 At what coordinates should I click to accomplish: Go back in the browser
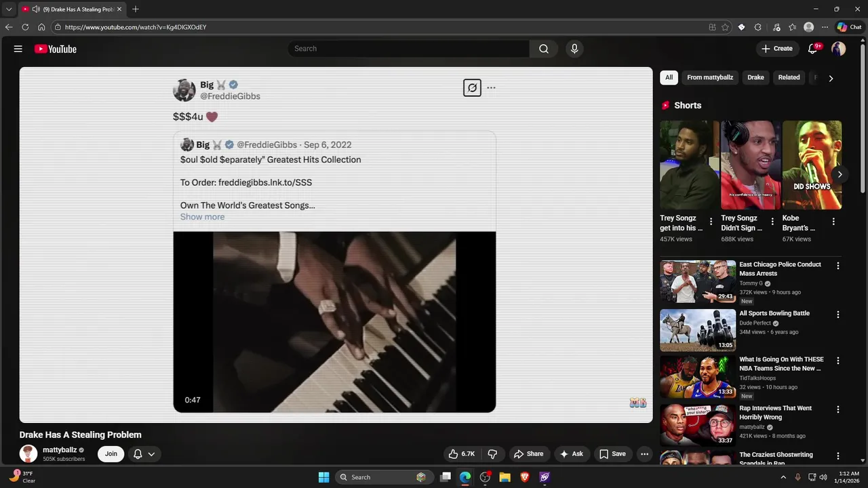tap(9, 27)
